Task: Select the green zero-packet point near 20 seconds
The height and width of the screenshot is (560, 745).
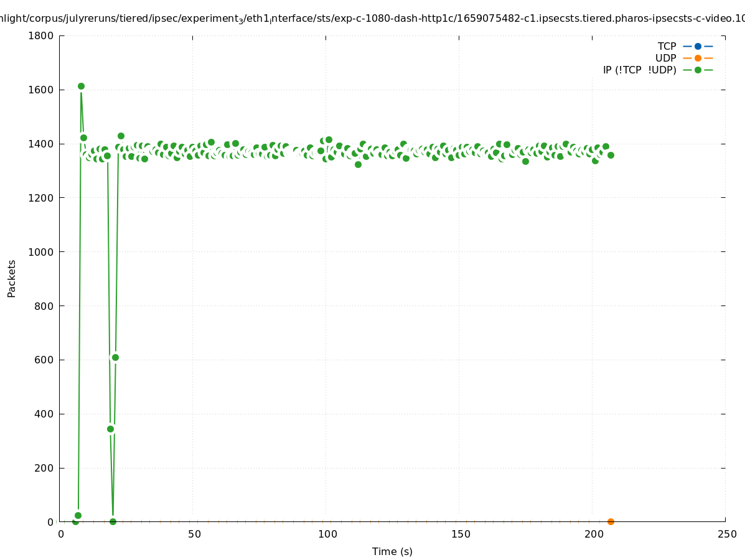Action: pyautogui.click(x=113, y=521)
